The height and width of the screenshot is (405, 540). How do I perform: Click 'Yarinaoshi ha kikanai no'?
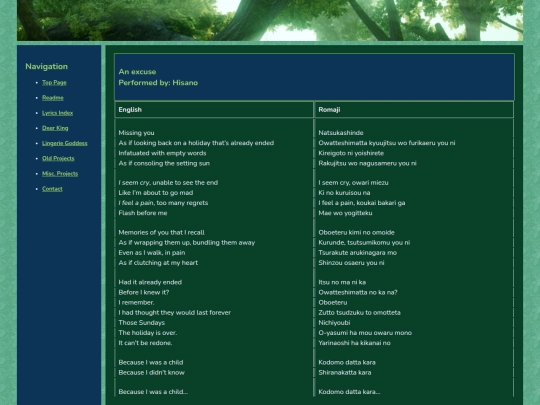[x=354, y=343]
